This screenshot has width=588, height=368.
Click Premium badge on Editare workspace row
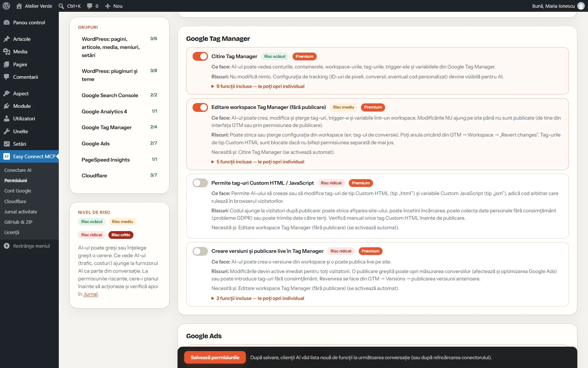point(373,107)
